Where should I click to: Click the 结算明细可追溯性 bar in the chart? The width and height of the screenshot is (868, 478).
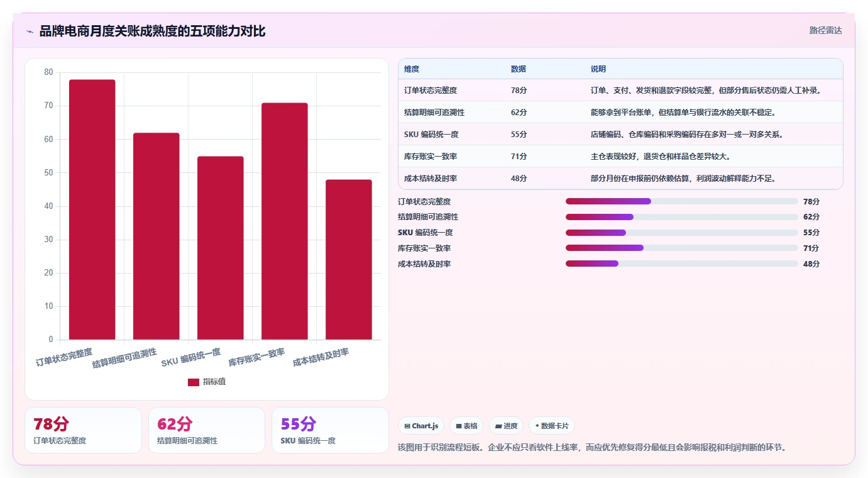click(157, 236)
